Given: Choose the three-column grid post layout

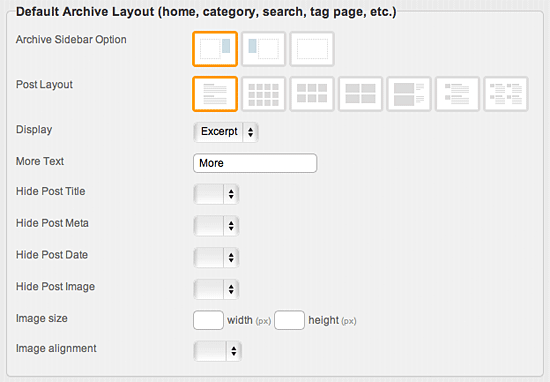Looking at the screenshot, I should [312, 94].
